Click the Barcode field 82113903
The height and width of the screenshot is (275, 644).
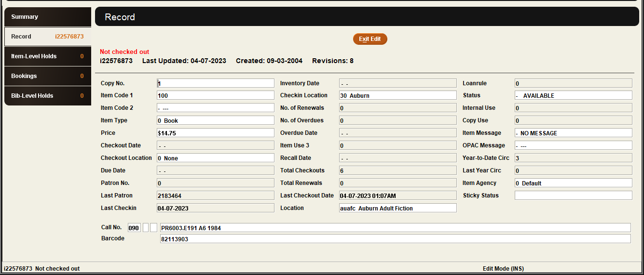pos(395,239)
